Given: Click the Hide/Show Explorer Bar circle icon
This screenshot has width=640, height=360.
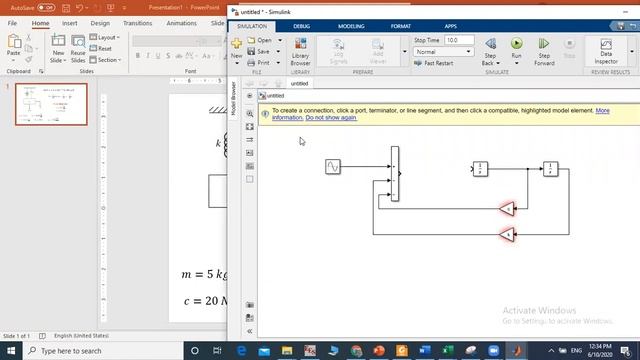Looking at the screenshot, I should pyautogui.click(x=249, y=96).
